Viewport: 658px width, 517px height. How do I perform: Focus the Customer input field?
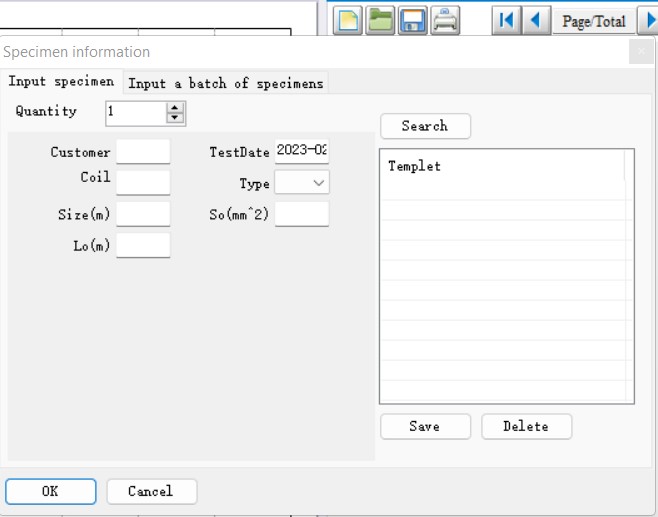[x=143, y=151]
